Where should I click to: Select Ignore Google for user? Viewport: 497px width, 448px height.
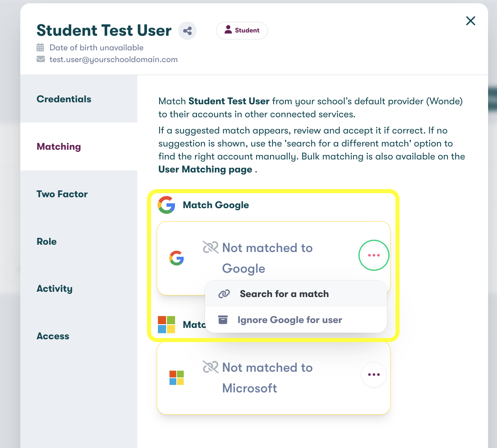pos(290,320)
